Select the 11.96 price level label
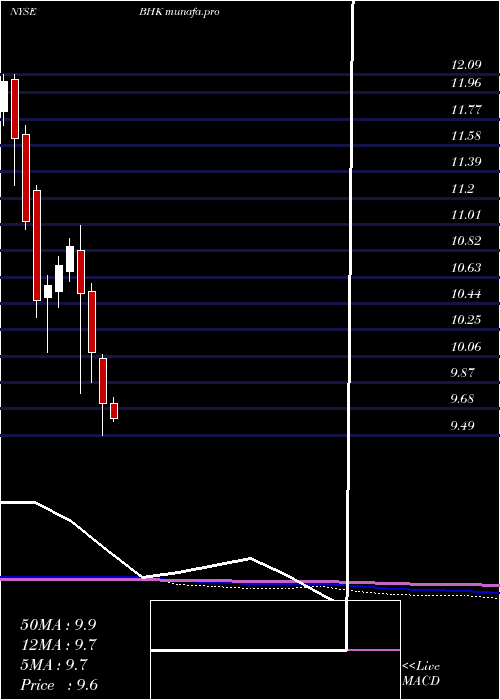Viewport: 500px width, 700px height. (x=466, y=83)
